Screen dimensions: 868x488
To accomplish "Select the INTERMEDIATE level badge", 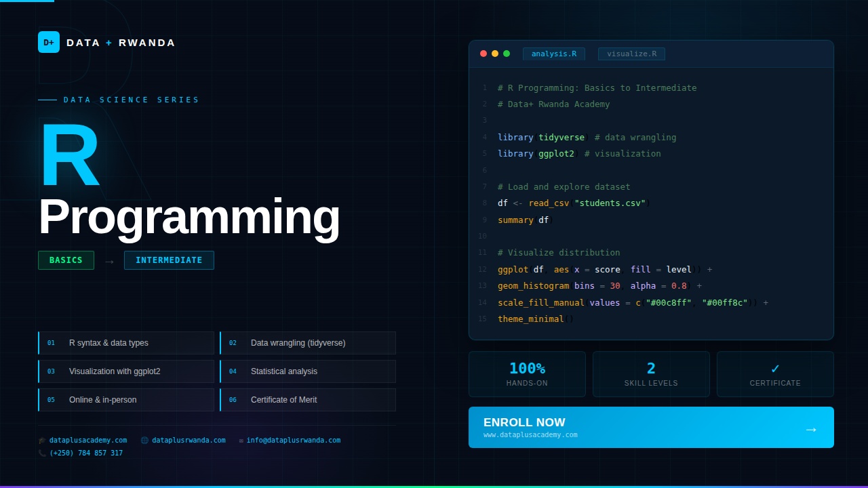I will click(x=169, y=260).
